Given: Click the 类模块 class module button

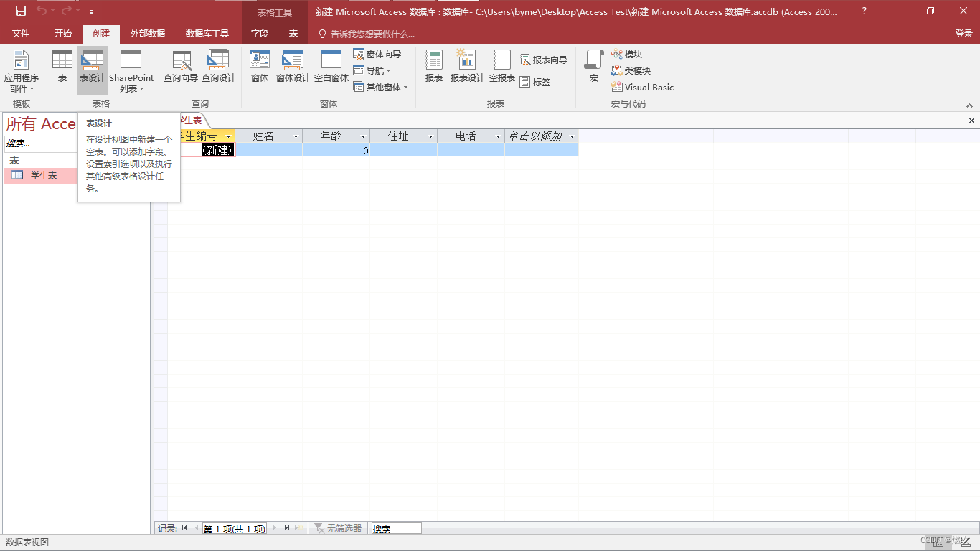Looking at the screenshot, I should pyautogui.click(x=631, y=71).
